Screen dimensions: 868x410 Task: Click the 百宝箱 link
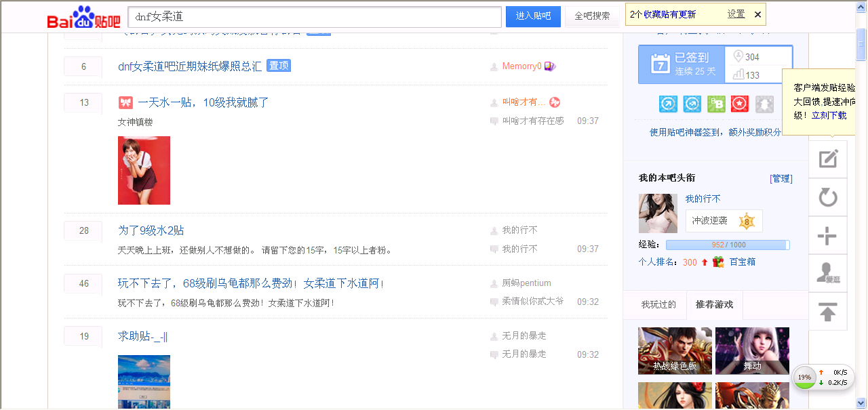pos(742,262)
